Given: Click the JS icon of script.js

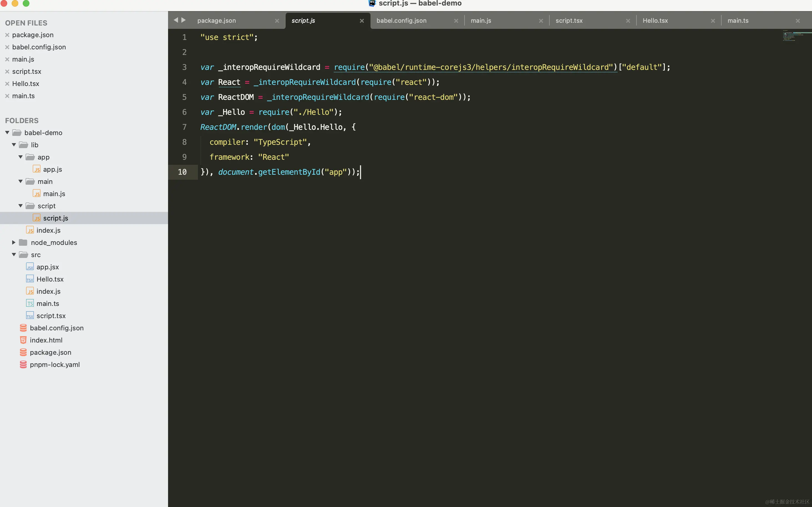Looking at the screenshot, I should pyautogui.click(x=37, y=218).
